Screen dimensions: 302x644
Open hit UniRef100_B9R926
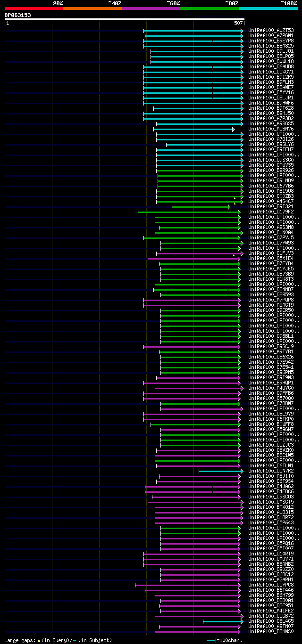271,171
